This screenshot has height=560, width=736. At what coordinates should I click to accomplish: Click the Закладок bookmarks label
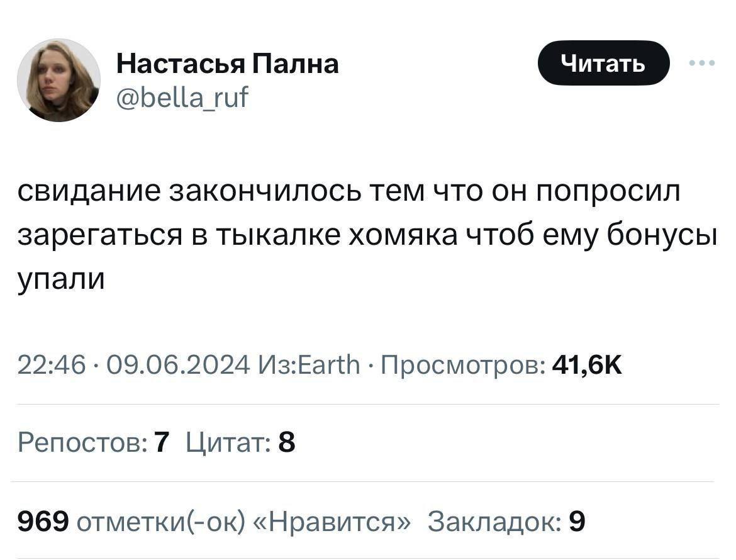tap(494, 521)
